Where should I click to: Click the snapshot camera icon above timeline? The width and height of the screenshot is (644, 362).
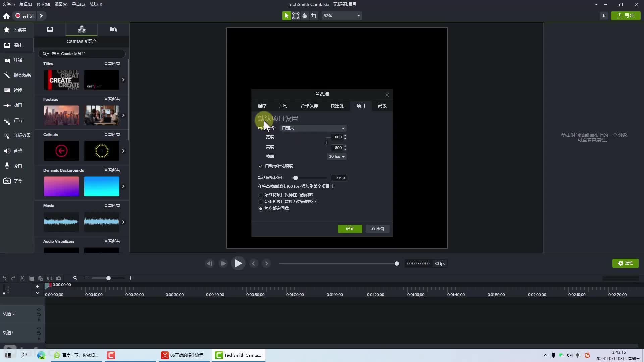pyautogui.click(x=59, y=278)
